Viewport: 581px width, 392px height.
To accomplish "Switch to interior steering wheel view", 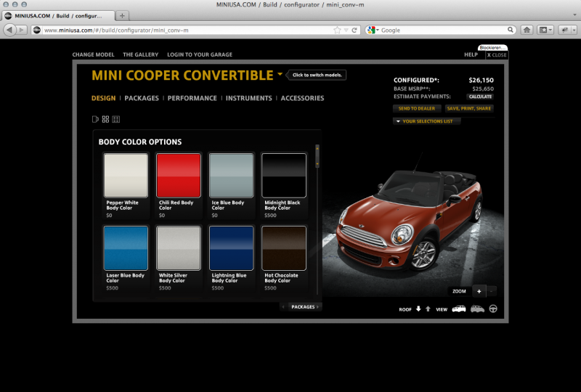I will [x=493, y=309].
